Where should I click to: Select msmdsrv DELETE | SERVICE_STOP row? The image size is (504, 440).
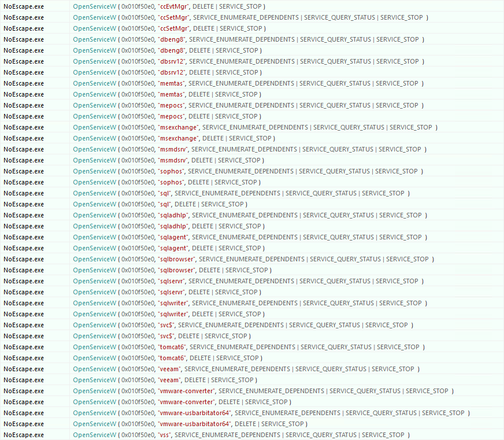tap(252, 160)
